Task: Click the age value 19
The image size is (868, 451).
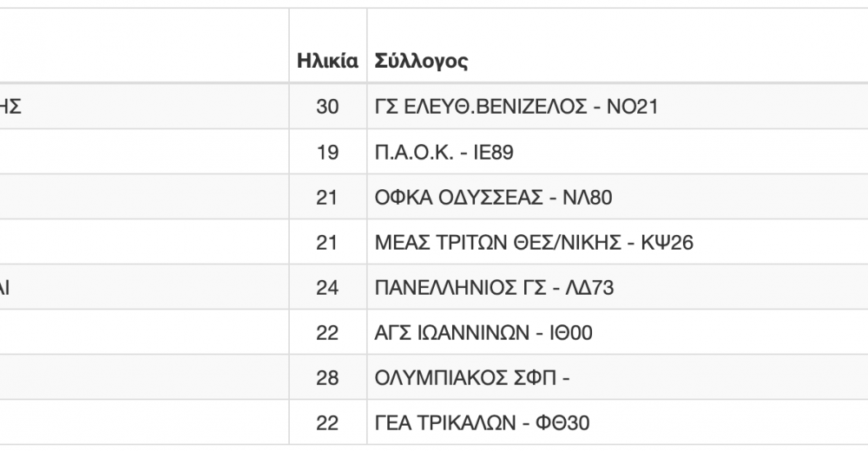Action: (327, 152)
